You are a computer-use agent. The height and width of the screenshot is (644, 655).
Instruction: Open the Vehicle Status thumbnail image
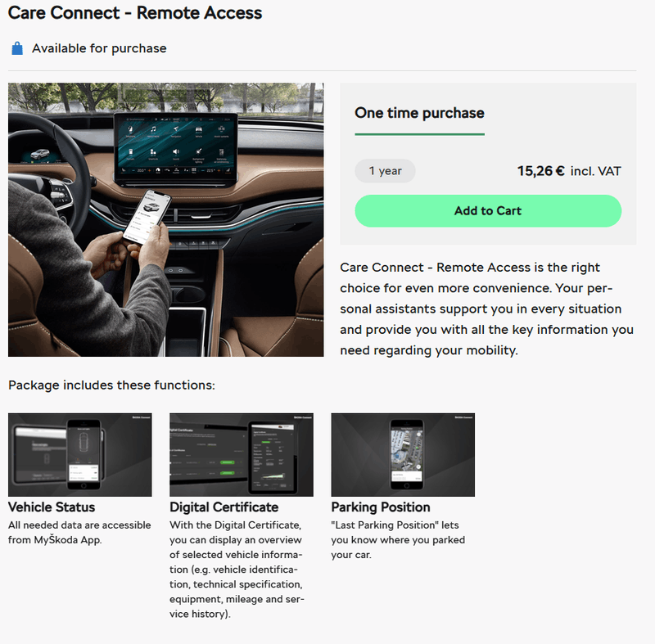click(x=79, y=454)
